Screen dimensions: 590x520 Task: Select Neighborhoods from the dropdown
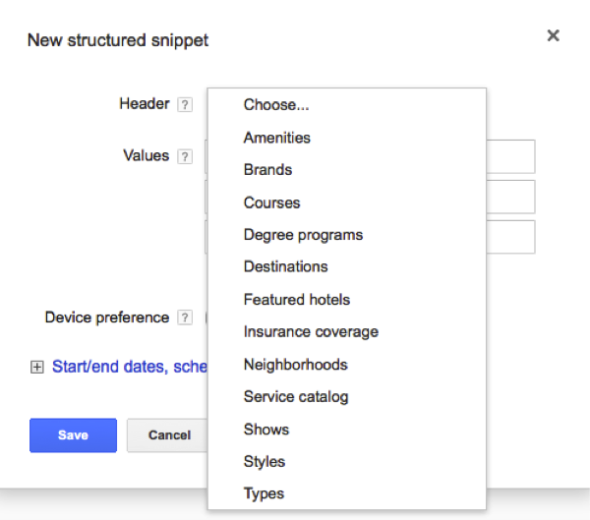[x=347, y=365]
